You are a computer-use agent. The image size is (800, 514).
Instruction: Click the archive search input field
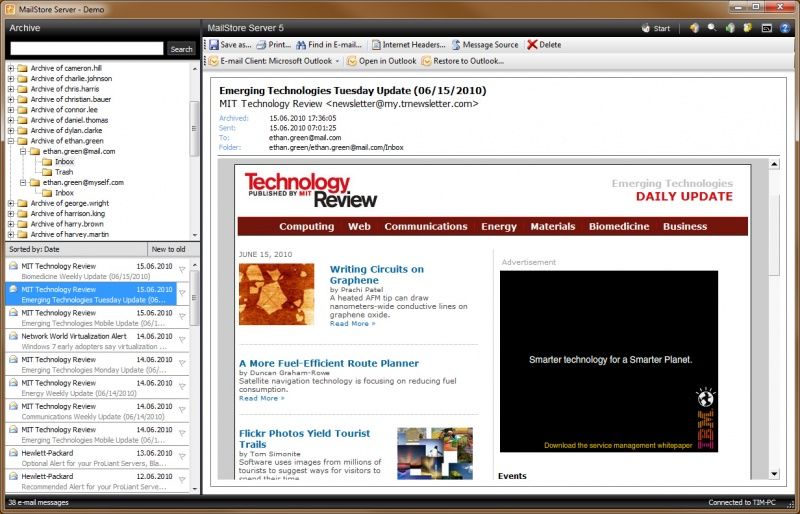tap(87, 49)
